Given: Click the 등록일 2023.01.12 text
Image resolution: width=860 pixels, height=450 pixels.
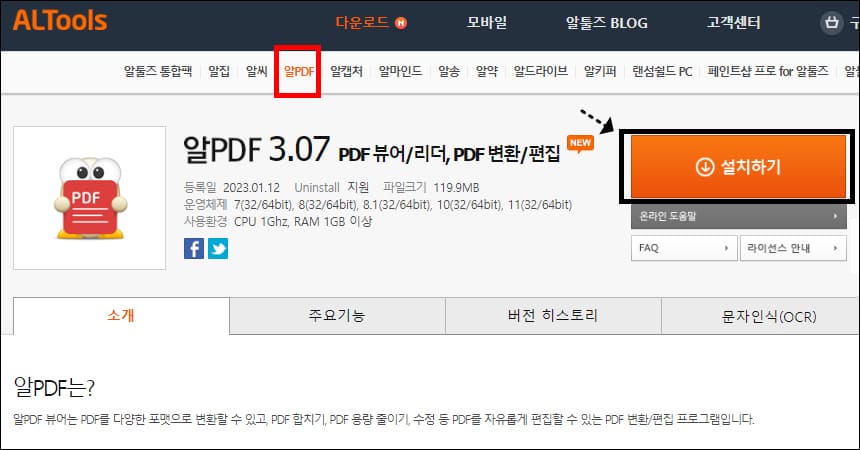Looking at the screenshot, I should [x=232, y=188].
